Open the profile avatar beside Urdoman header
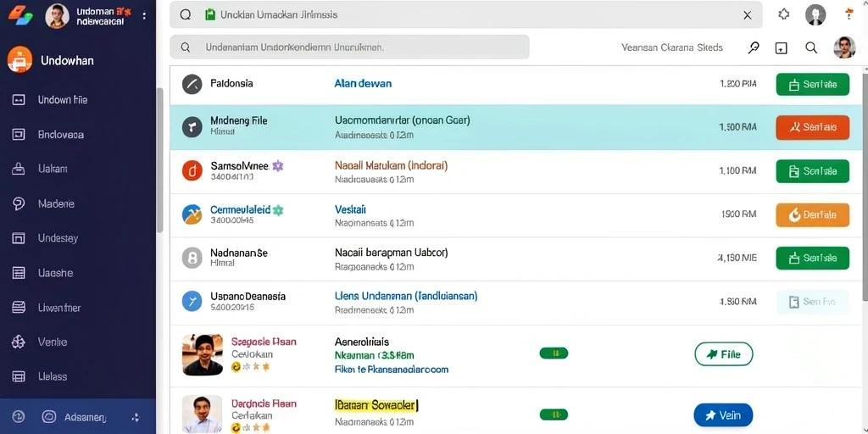868x434 pixels. (57, 15)
